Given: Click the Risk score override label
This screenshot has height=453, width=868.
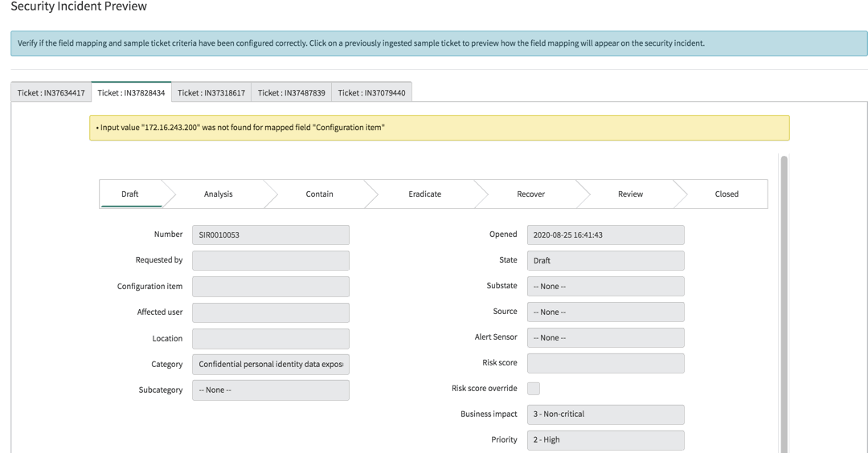Looking at the screenshot, I should tap(485, 388).
